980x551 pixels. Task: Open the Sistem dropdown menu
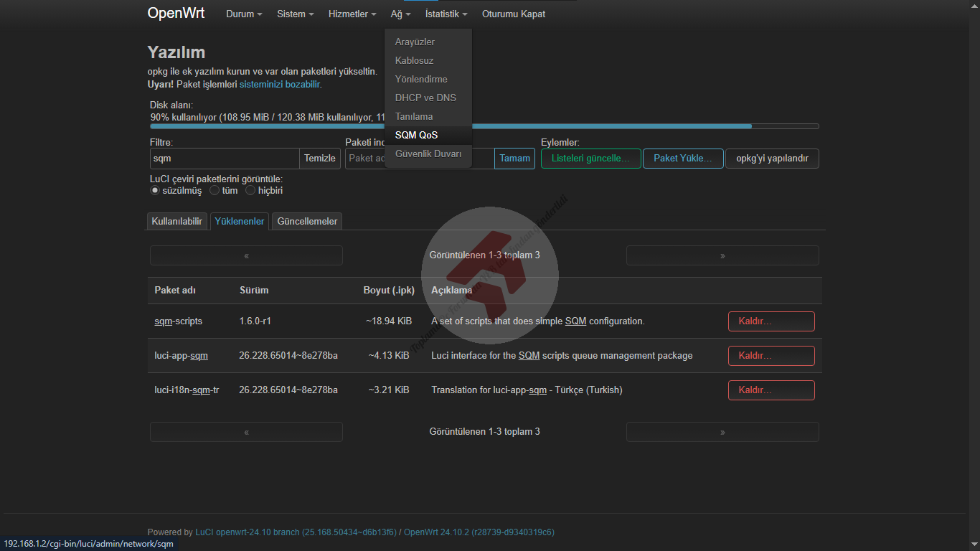[x=296, y=14]
